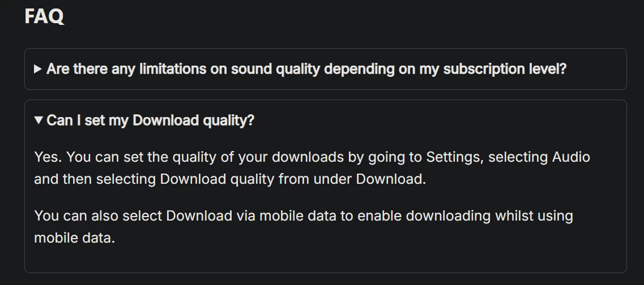Collapse the Download quality question arrow

click(38, 120)
